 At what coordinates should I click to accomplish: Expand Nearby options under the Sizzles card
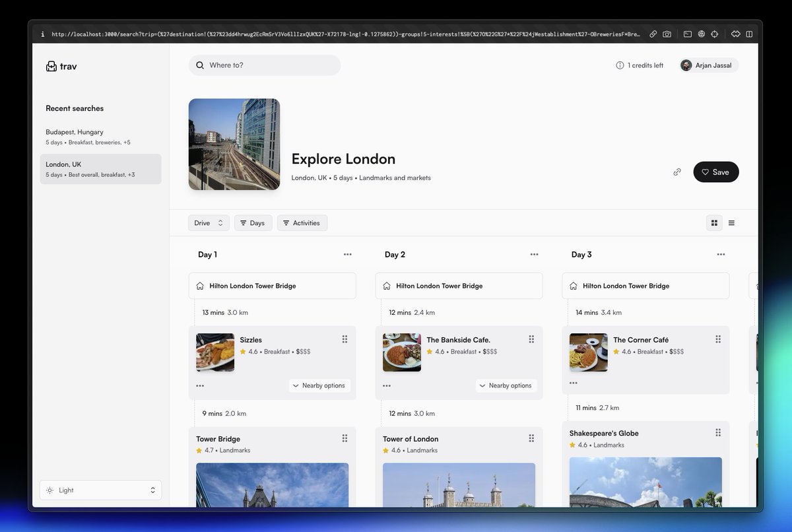(x=319, y=385)
